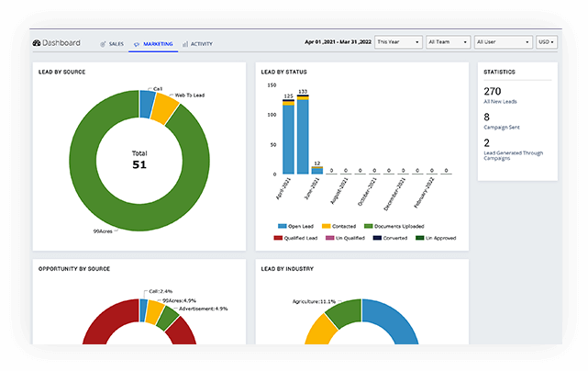
Task: Toggle the Qualified Lead legend swatch
Action: point(278,238)
